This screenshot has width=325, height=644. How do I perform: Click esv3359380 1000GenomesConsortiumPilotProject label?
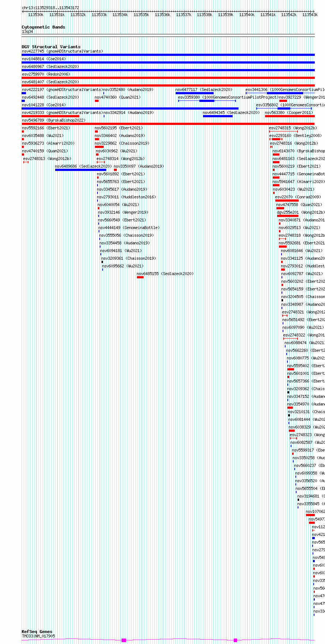click(228, 97)
